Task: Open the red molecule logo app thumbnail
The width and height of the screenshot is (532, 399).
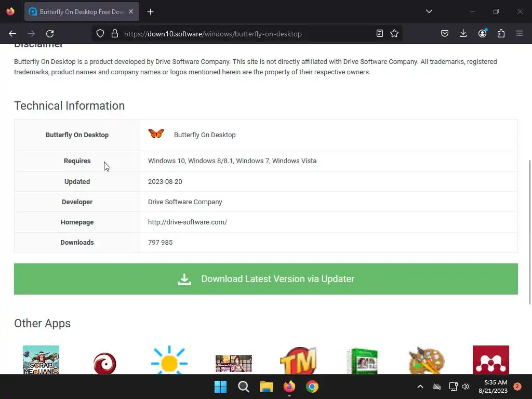Action: [x=490, y=360]
